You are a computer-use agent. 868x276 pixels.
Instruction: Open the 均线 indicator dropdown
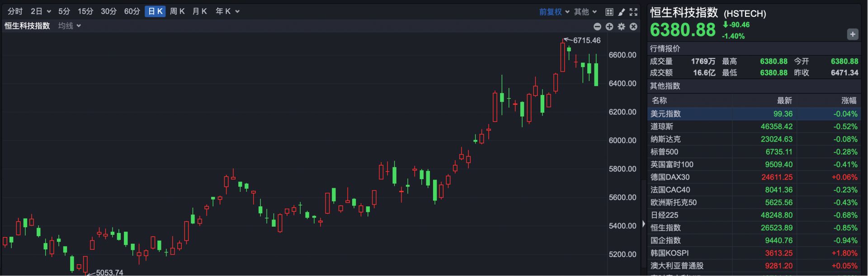coord(70,26)
